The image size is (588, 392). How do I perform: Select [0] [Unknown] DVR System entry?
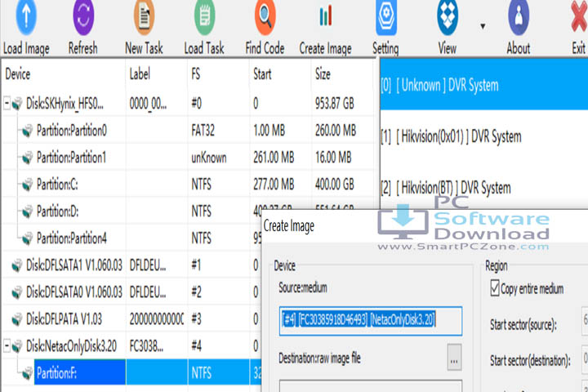pos(483,86)
